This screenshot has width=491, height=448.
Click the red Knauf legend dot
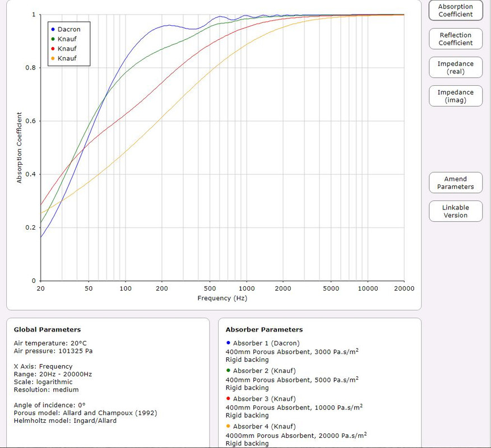pos(53,49)
